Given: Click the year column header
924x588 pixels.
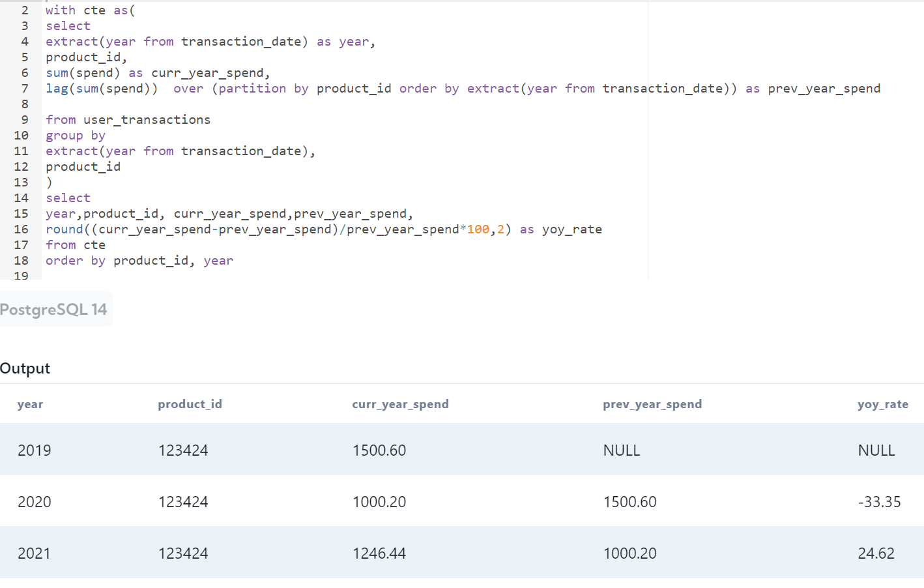Looking at the screenshot, I should tap(30, 404).
